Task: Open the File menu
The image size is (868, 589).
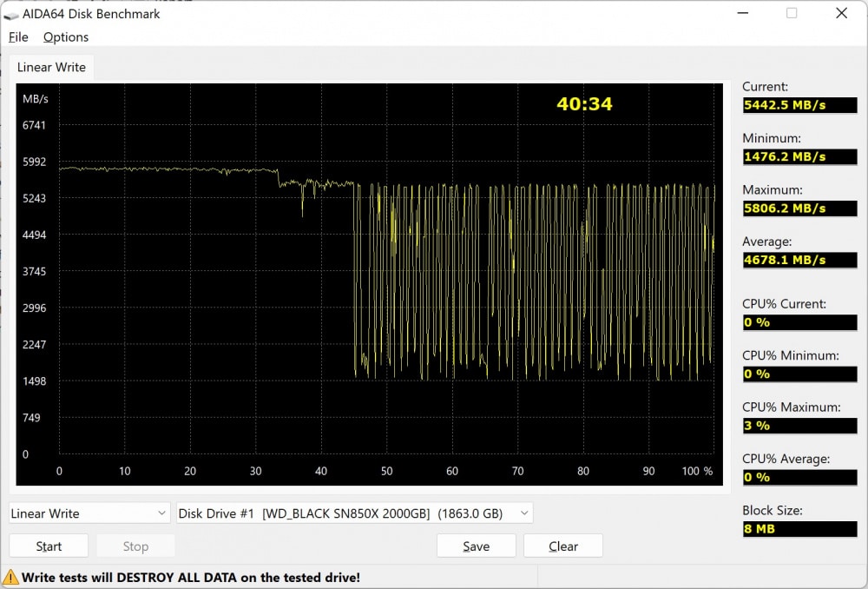Action: click(x=18, y=37)
